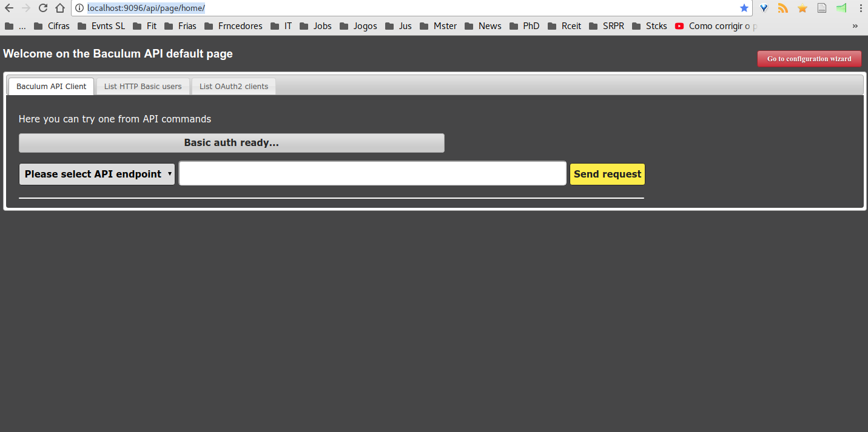Click the 'Welcome on the Baculum API default page' heading
This screenshot has height=432, width=868.
click(x=118, y=54)
